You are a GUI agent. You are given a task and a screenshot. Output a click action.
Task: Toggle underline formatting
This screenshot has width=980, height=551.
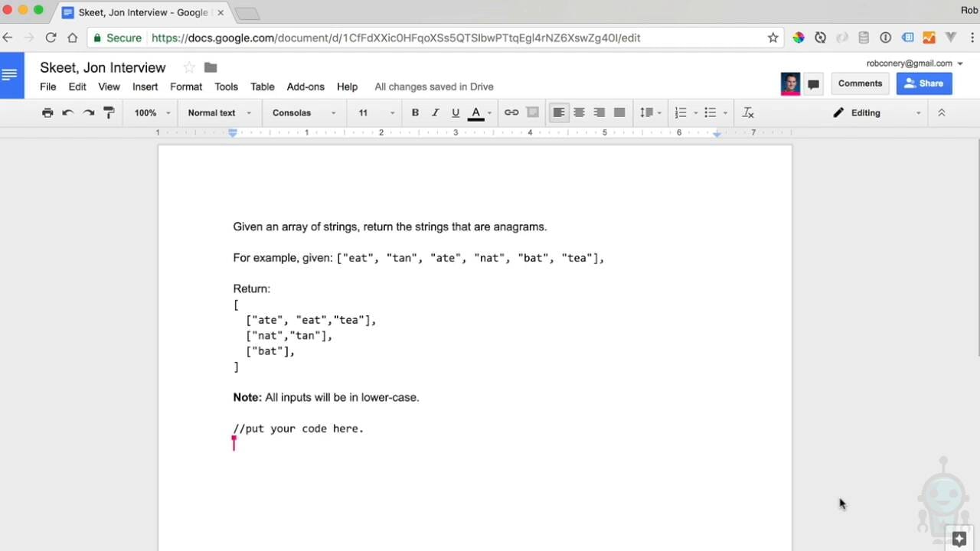click(x=456, y=112)
